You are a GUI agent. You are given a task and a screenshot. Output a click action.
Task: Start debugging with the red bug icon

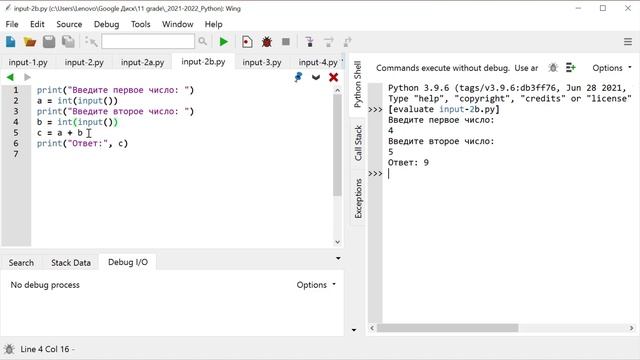[267, 42]
